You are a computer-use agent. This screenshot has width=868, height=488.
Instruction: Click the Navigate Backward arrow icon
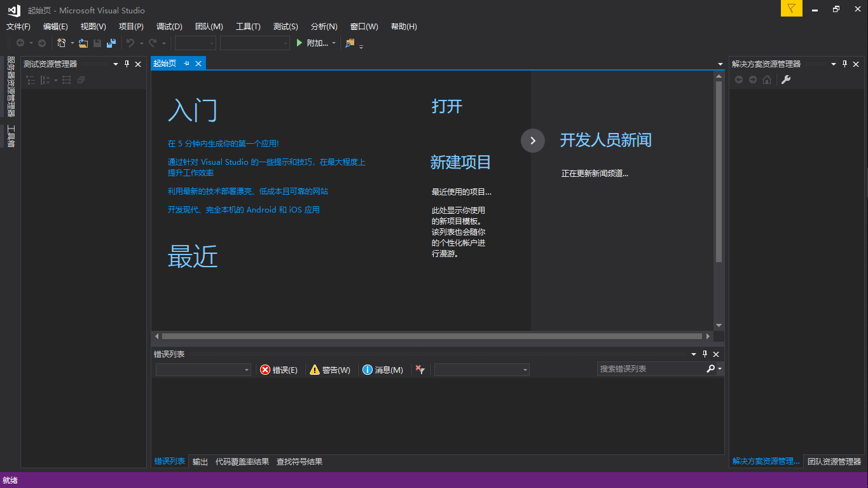point(20,43)
